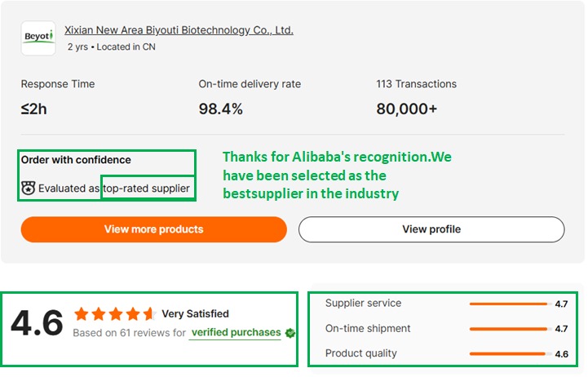Click the green verified purchases checkmark badge
588x377 pixels.
pyautogui.click(x=290, y=333)
